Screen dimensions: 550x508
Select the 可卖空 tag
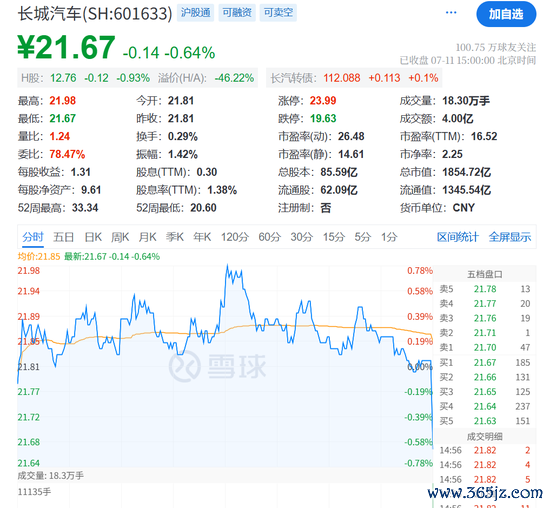(278, 13)
